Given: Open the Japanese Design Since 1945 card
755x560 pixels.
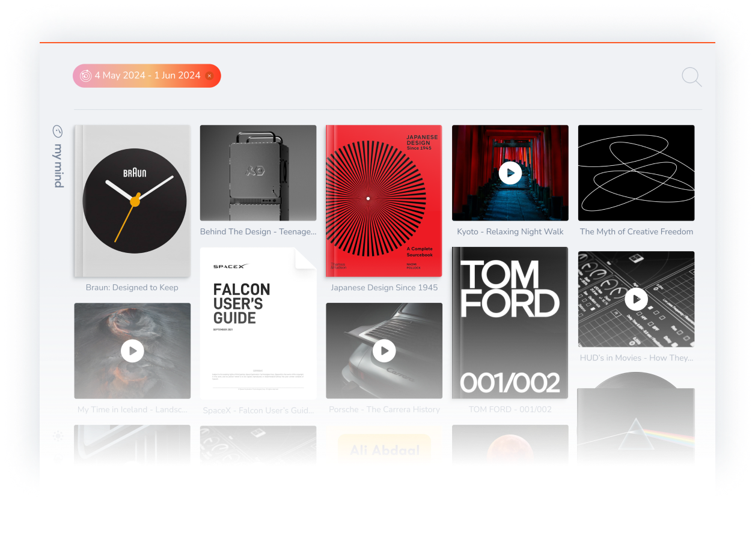Looking at the screenshot, I should pyautogui.click(x=384, y=201).
